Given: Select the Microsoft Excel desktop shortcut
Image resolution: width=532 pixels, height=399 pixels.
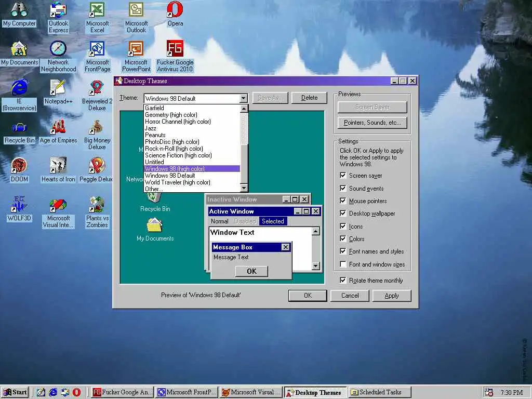Looking at the screenshot, I should (x=97, y=18).
